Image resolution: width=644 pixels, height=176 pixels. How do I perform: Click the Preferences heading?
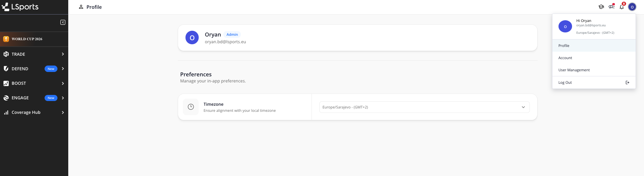coord(196,74)
